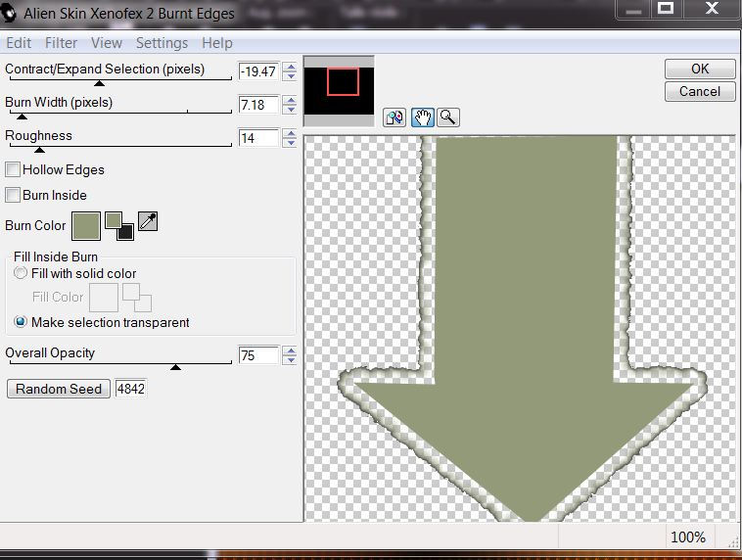The width and height of the screenshot is (742, 560).
Task: Close the Burnt Edges window
Action: click(x=712, y=8)
